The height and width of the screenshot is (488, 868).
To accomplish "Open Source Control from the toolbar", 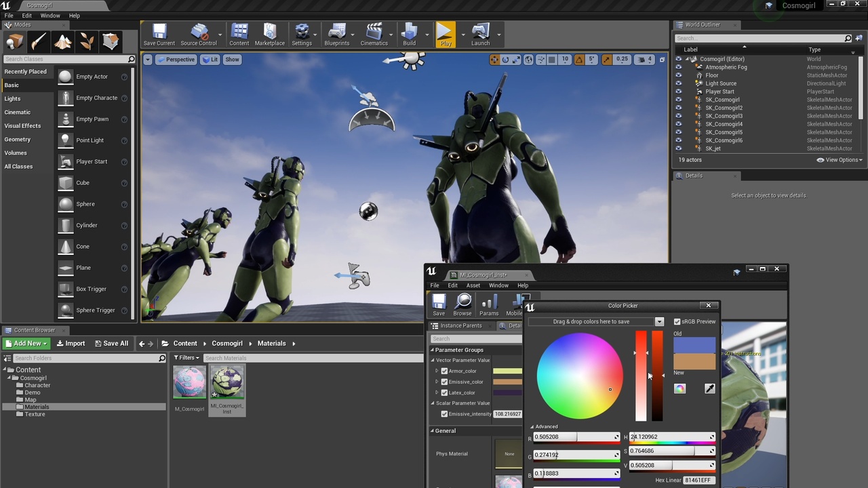I will [199, 35].
